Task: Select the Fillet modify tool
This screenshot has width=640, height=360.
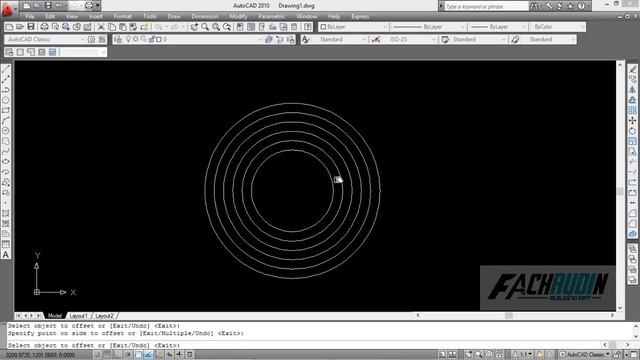Action: click(x=632, y=223)
